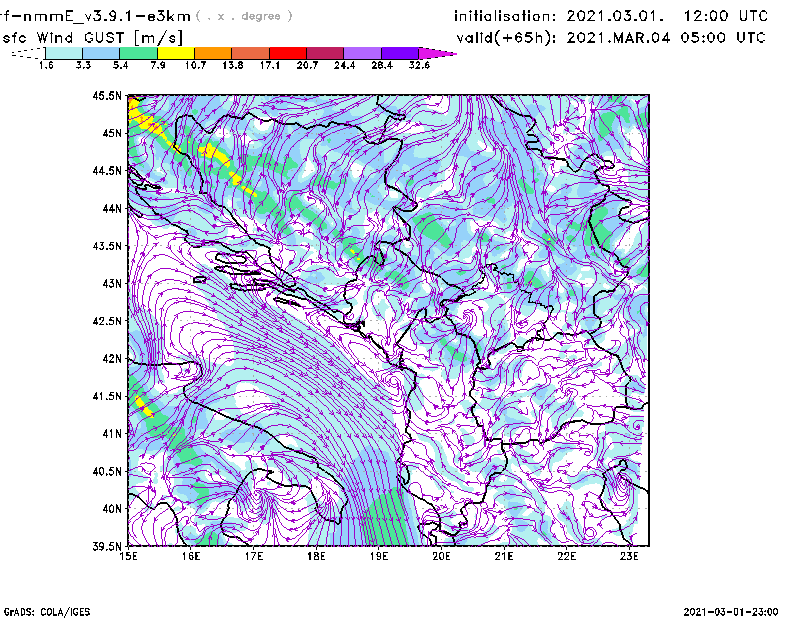The width and height of the screenshot is (800, 618).
Task: Click the 42N latitude label
Action: (112, 358)
